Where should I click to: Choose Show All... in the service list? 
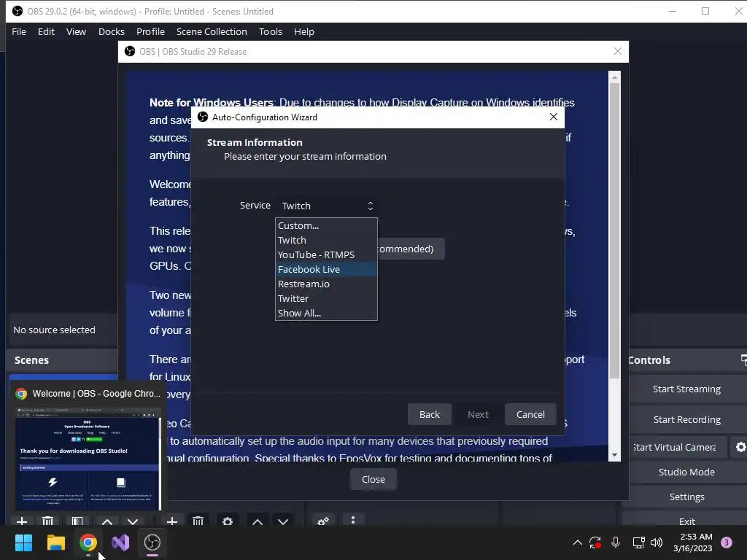(x=326, y=313)
